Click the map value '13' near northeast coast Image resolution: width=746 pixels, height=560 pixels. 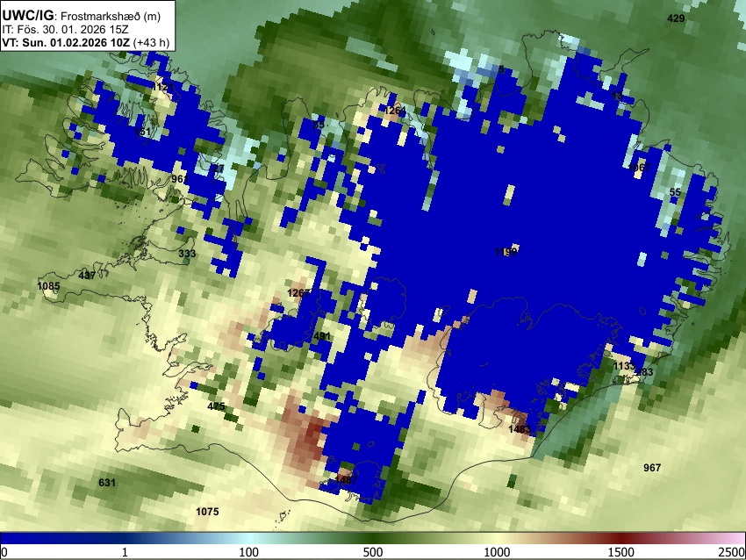(x=617, y=96)
